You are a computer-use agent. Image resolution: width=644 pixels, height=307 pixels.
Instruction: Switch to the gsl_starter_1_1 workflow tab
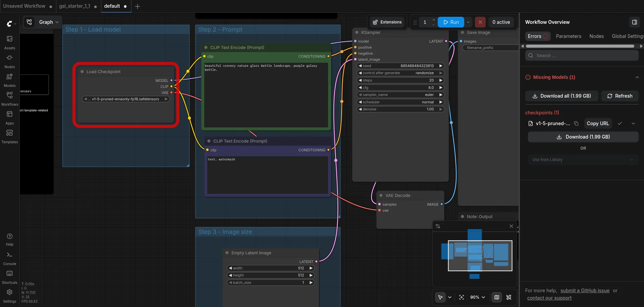(75, 6)
